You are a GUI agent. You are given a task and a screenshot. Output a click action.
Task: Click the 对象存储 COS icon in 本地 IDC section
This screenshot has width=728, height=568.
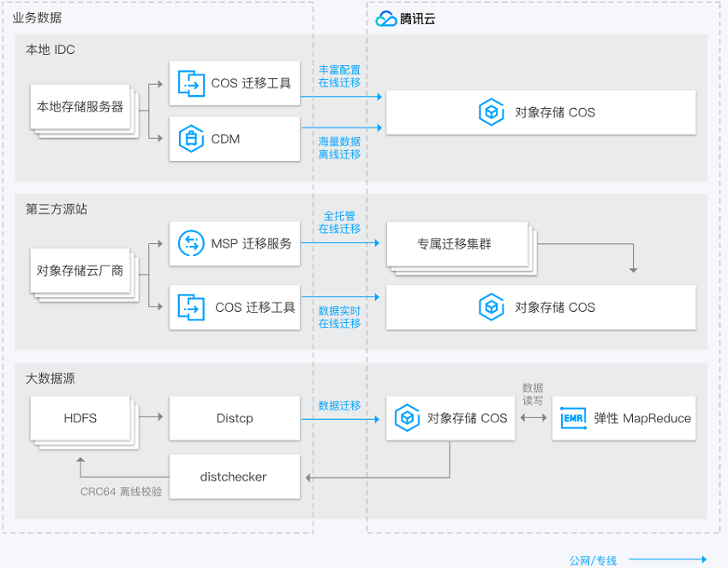click(492, 112)
